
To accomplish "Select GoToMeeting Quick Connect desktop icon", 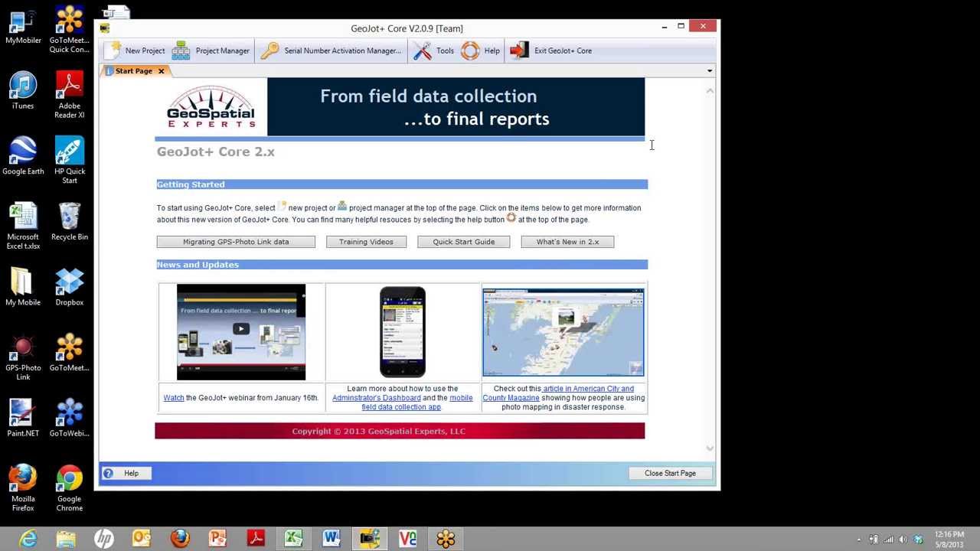I will point(69,30).
